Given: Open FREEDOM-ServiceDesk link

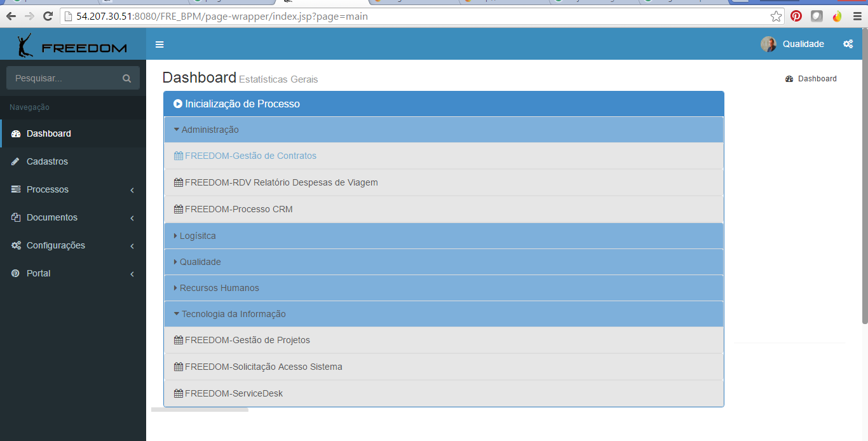Looking at the screenshot, I should [234, 393].
